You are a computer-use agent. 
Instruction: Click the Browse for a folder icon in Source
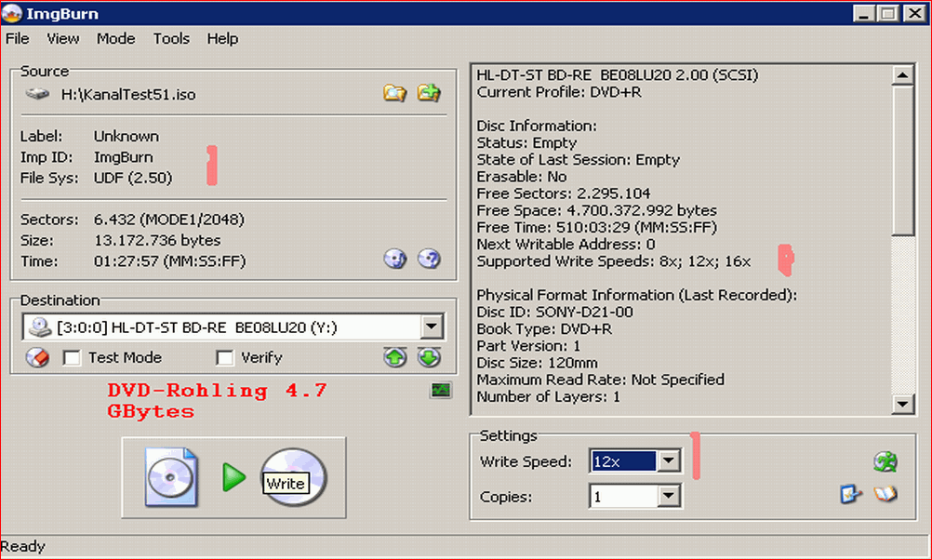(x=429, y=93)
